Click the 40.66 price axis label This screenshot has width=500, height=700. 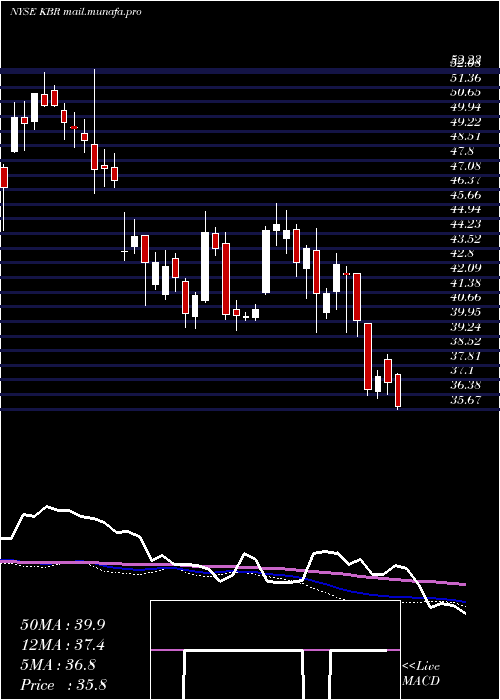pyautogui.click(x=465, y=297)
